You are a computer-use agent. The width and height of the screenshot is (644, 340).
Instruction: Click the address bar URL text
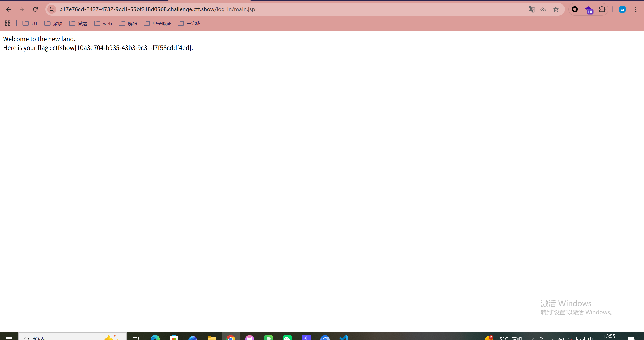(157, 9)
